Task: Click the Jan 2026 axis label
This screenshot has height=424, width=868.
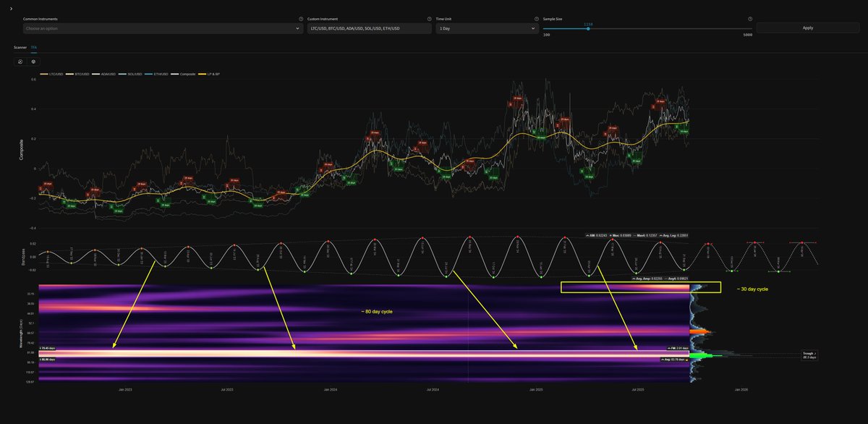Action: pos(741,389)
